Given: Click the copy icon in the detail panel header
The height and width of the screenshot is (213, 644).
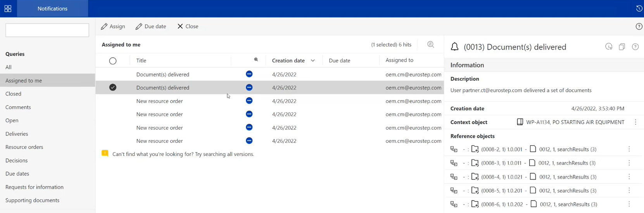Looking at the screenshot, I should click(x=622, y=47).
